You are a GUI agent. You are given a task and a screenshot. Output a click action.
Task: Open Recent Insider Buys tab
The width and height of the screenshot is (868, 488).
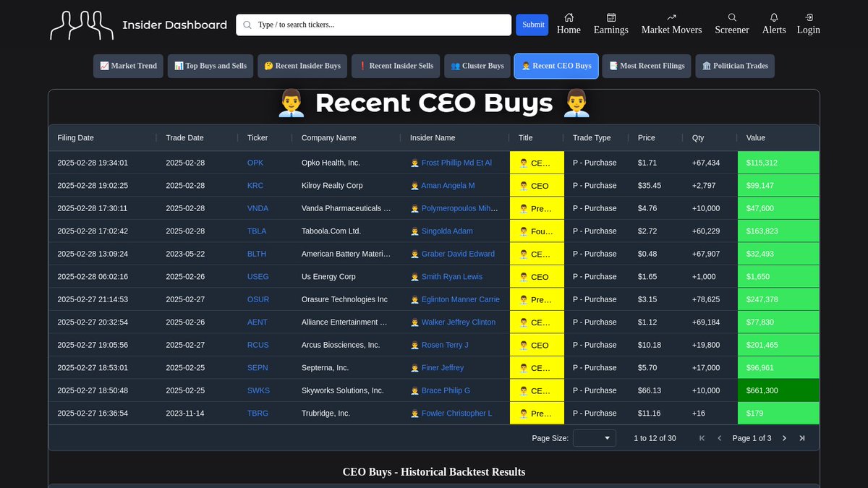click(302, 66)
